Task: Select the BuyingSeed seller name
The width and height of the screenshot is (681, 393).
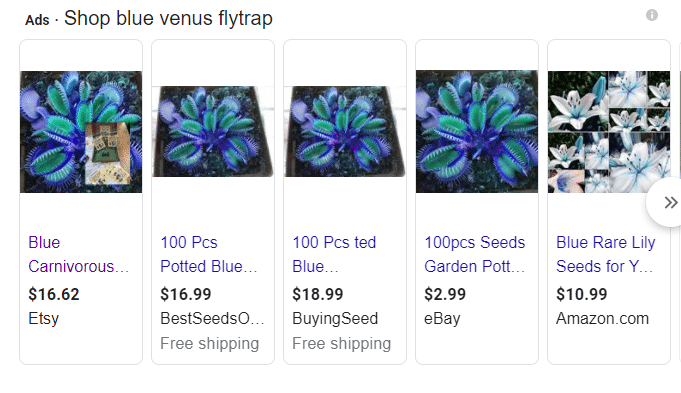Action: pos(335,319)
